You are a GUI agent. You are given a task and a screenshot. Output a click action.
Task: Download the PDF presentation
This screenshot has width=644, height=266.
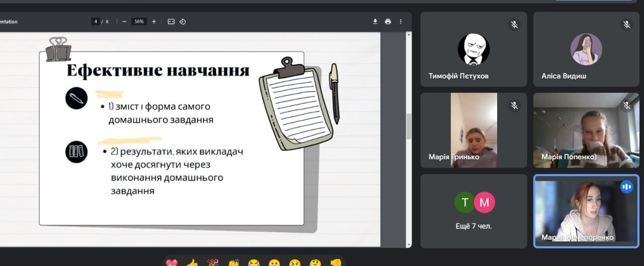coord(375,22)
